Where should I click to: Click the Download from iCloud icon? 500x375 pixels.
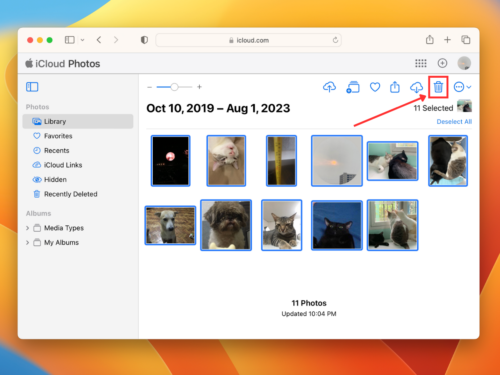coord(416,87)
